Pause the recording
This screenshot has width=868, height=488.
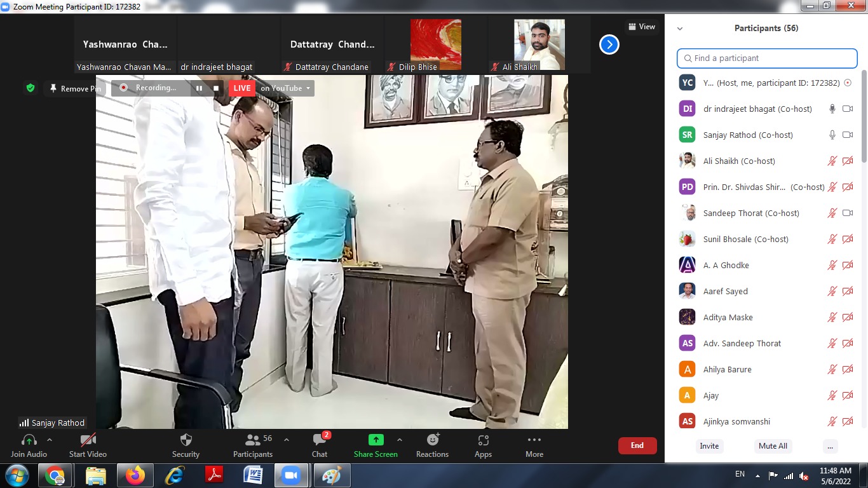[x=199, y=88]
